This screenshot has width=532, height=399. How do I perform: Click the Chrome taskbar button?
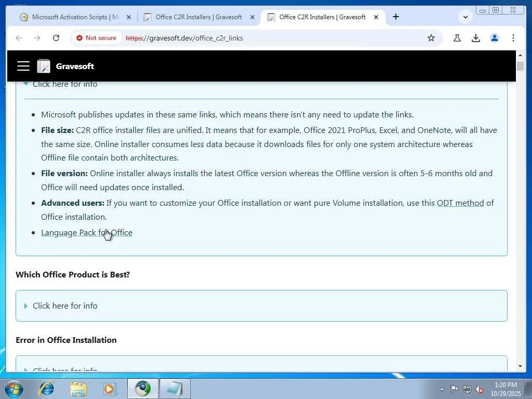pos(143,389)
